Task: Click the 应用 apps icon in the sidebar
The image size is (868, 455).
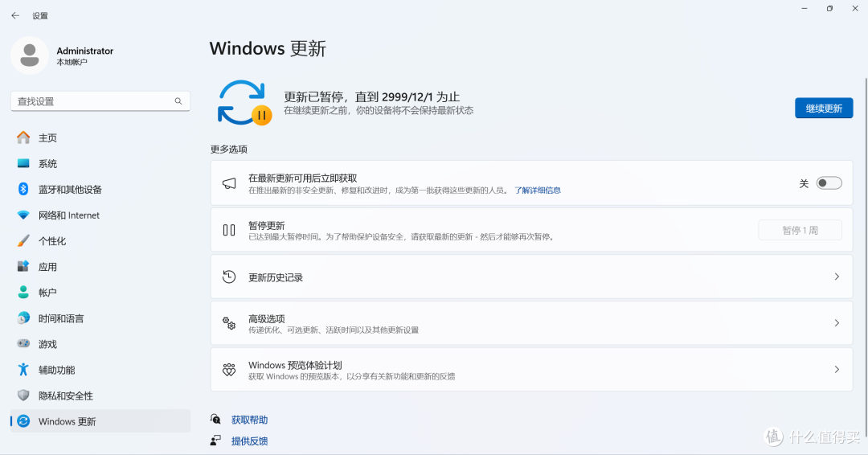Action: tap(23, 266)
